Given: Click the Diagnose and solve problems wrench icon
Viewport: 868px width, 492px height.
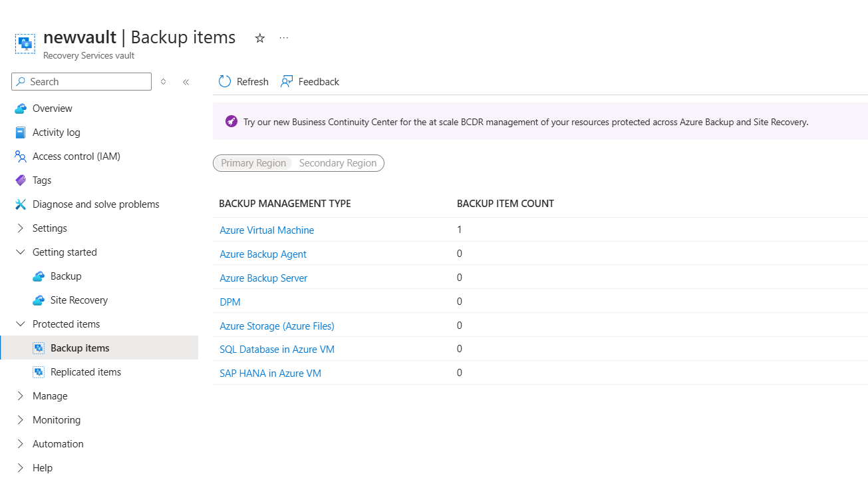Looking at the screenshot, I should [x=21, y=204].
